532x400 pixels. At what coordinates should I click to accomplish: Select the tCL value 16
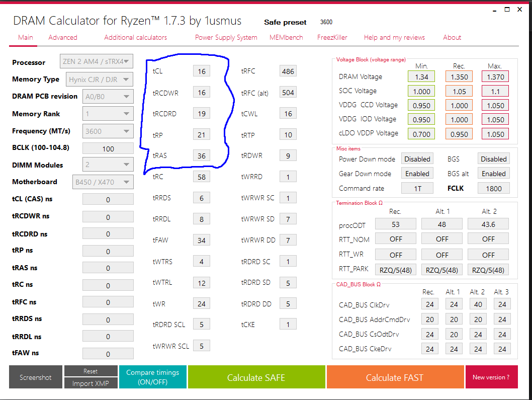[x=202, y=71]
